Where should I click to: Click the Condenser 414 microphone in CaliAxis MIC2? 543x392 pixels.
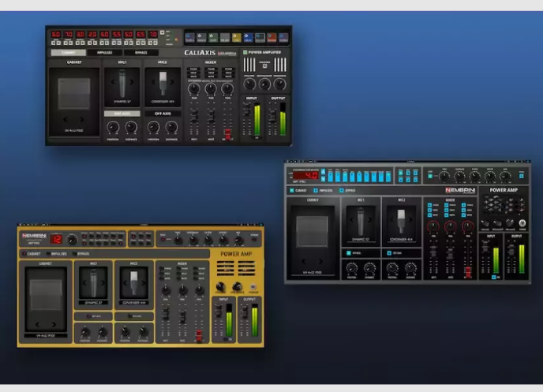[x=163, y=84]
